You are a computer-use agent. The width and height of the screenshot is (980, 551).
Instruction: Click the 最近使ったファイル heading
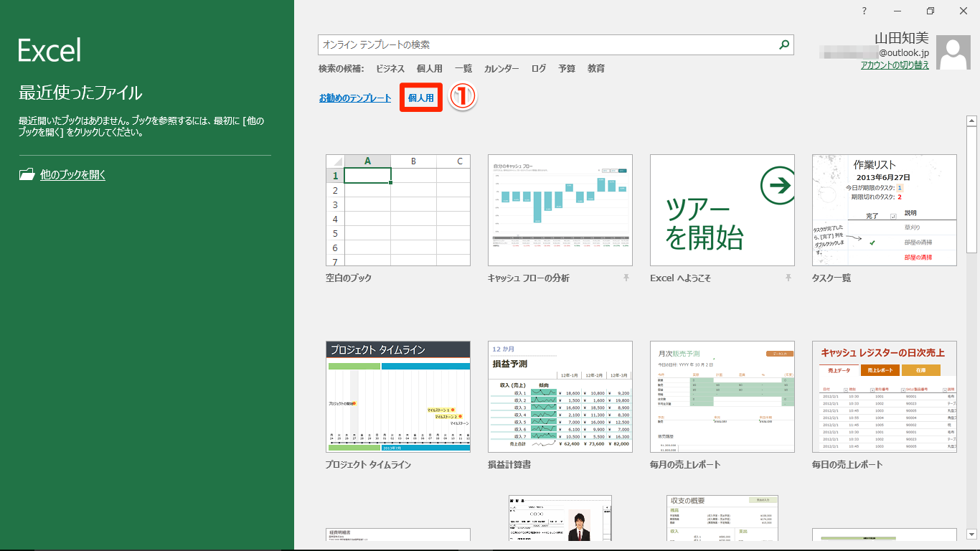click(x=80, y=93)
